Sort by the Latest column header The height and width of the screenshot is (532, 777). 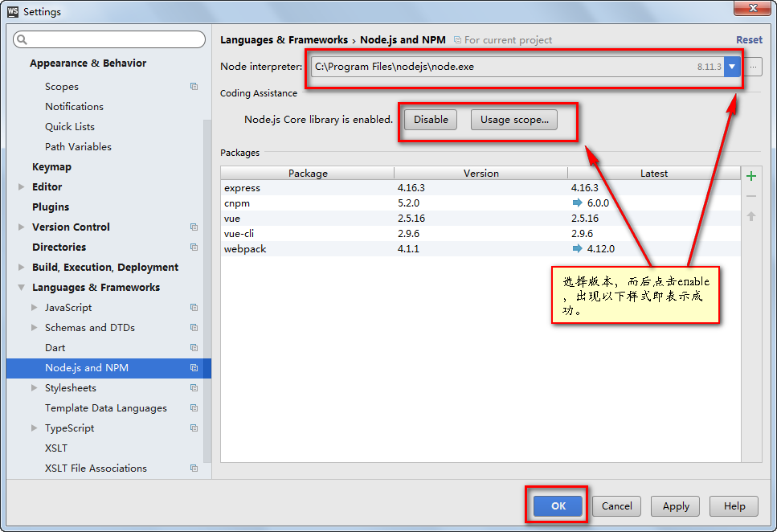click(x=653, y=173)
